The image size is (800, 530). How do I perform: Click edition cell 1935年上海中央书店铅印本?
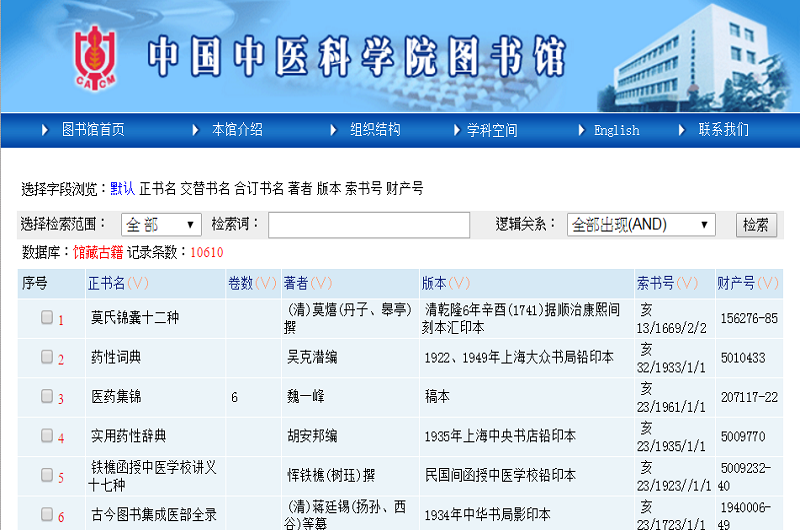pos(500,436)
